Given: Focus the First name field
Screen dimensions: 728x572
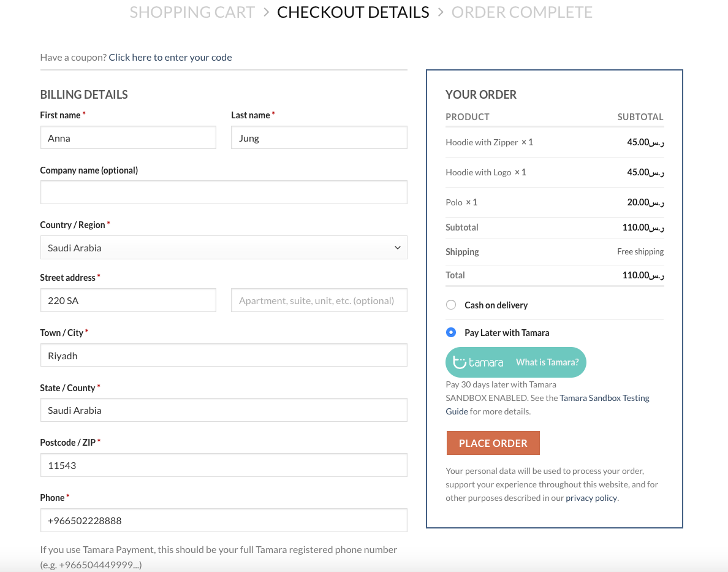Looking at the screenshot, I should pos(128,137).
